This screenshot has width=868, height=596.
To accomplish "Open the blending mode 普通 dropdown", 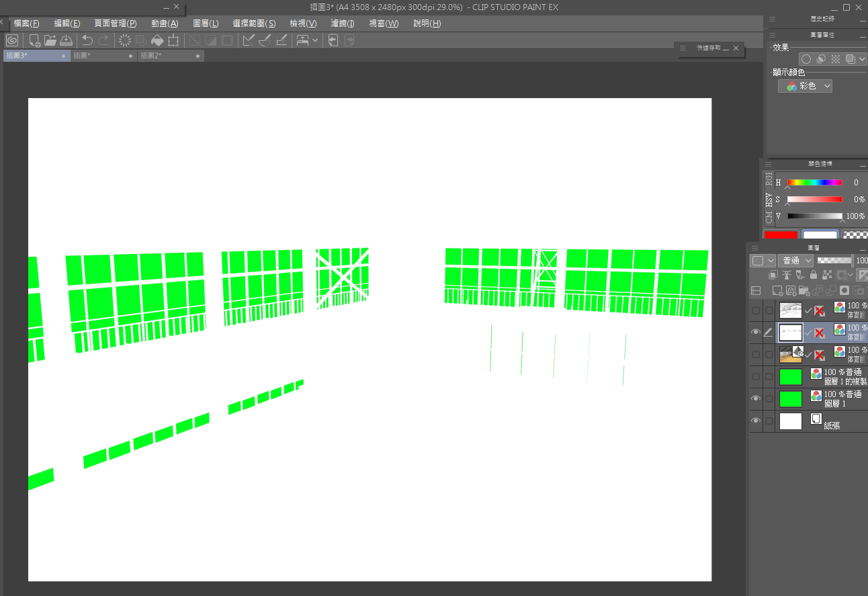I will [795, 260].
